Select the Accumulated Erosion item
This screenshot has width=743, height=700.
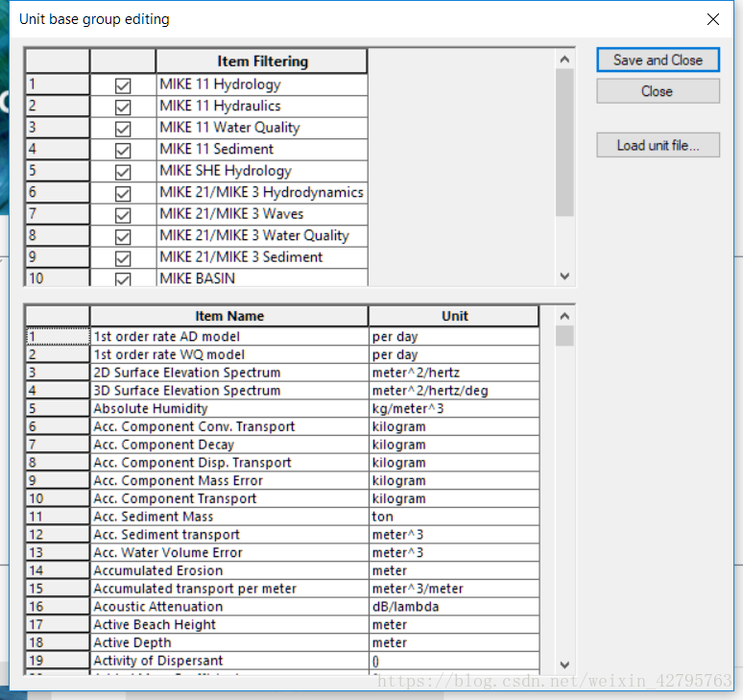tap(229, 570)
